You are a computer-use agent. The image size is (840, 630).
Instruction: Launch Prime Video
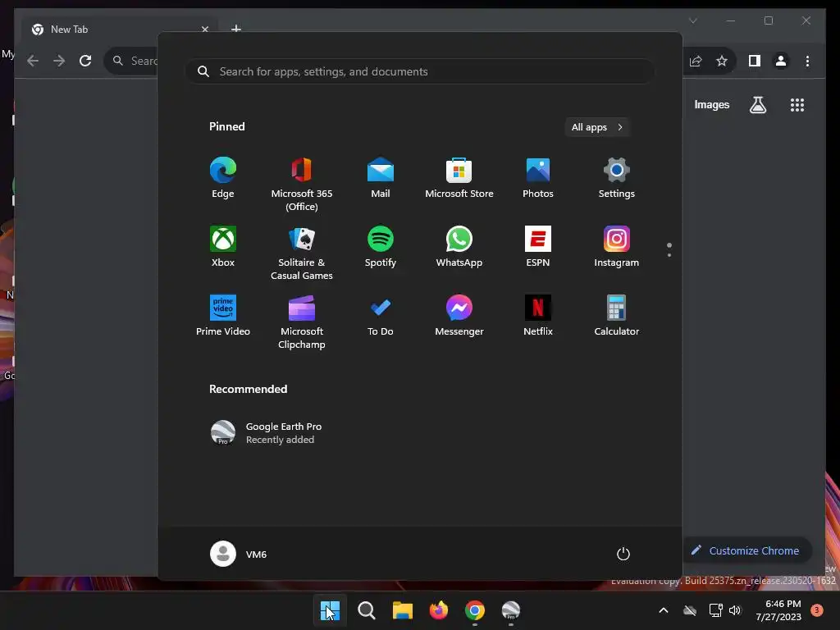tap(223, 316)
